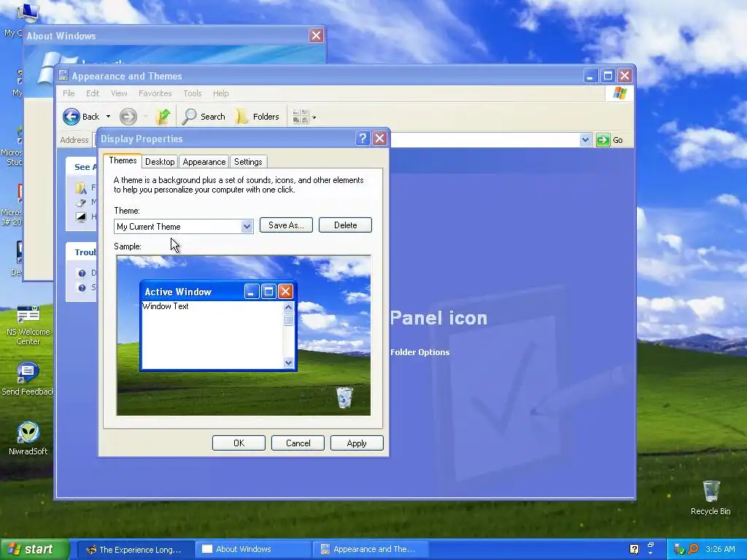This screenshot has height=560, width=747.
Task: Click the Forward arrow toolbar icon
Action: 128,117
